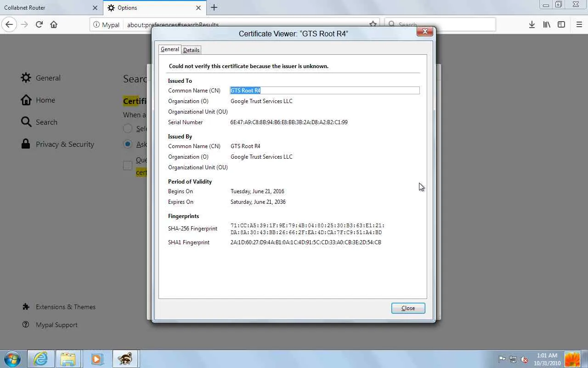Click the Period of Validity heading

pos(190,182)
